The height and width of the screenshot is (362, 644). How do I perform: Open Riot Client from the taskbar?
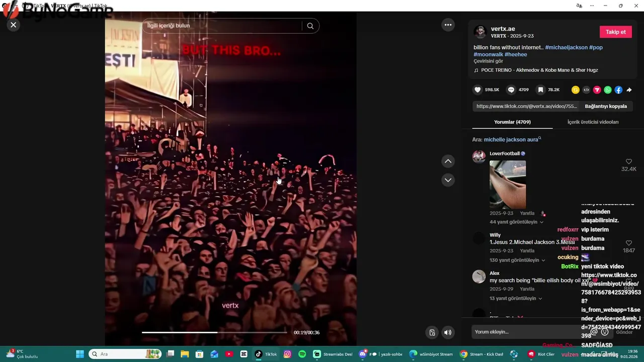coord(541,354)
